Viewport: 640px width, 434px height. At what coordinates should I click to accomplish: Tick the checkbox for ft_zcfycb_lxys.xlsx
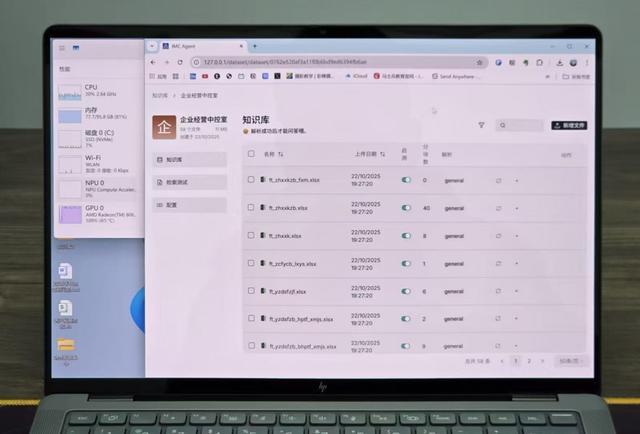[251, 263]
